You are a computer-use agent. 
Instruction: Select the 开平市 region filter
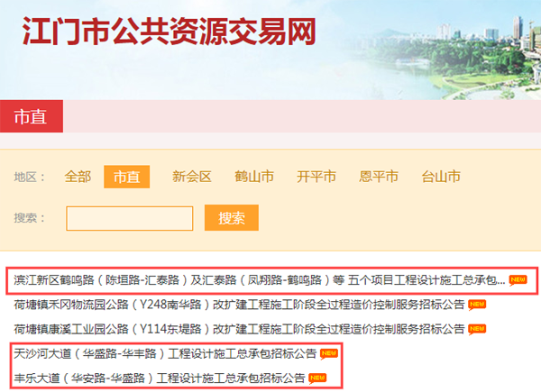[316, 177]
